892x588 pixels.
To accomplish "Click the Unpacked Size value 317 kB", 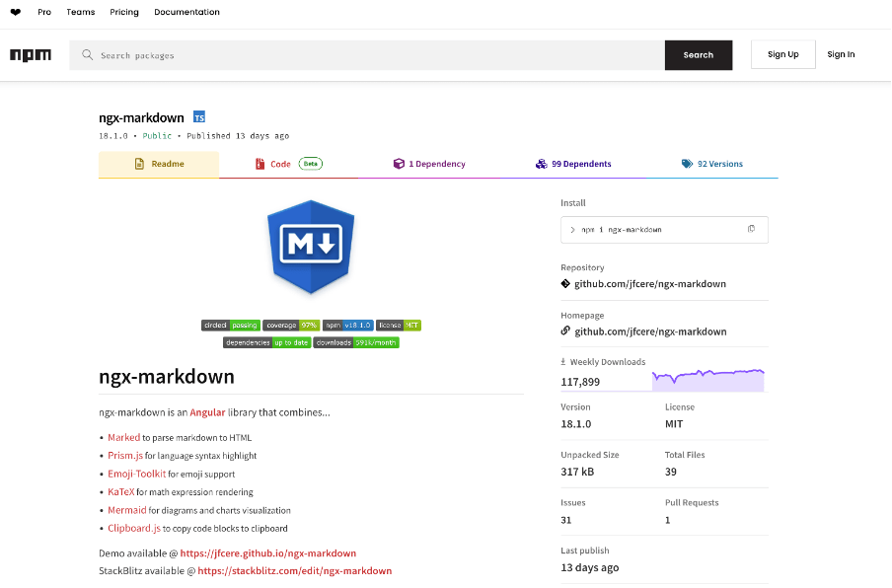I will tap(577, 472).
